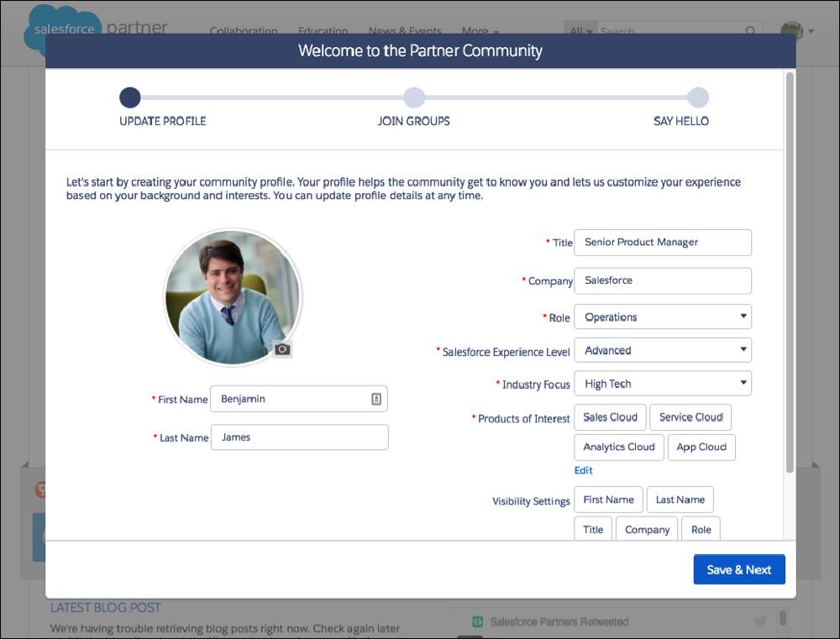Click the Company input field

coord(663,280)
